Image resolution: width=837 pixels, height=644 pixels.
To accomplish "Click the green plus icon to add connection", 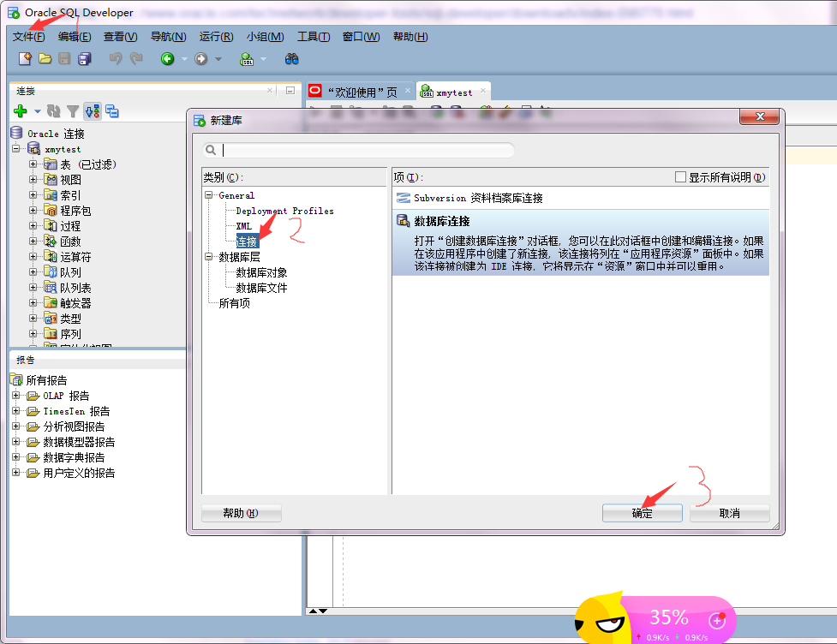I will 20,111.
